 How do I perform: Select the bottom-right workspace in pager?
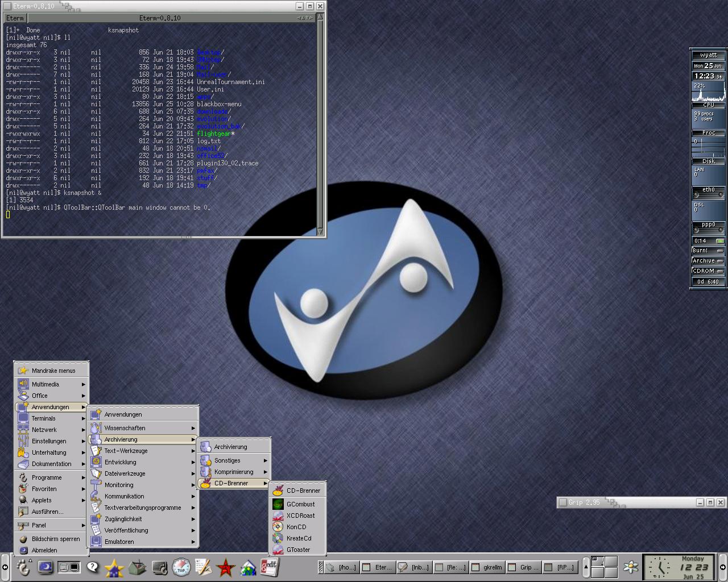click(610, 572)
